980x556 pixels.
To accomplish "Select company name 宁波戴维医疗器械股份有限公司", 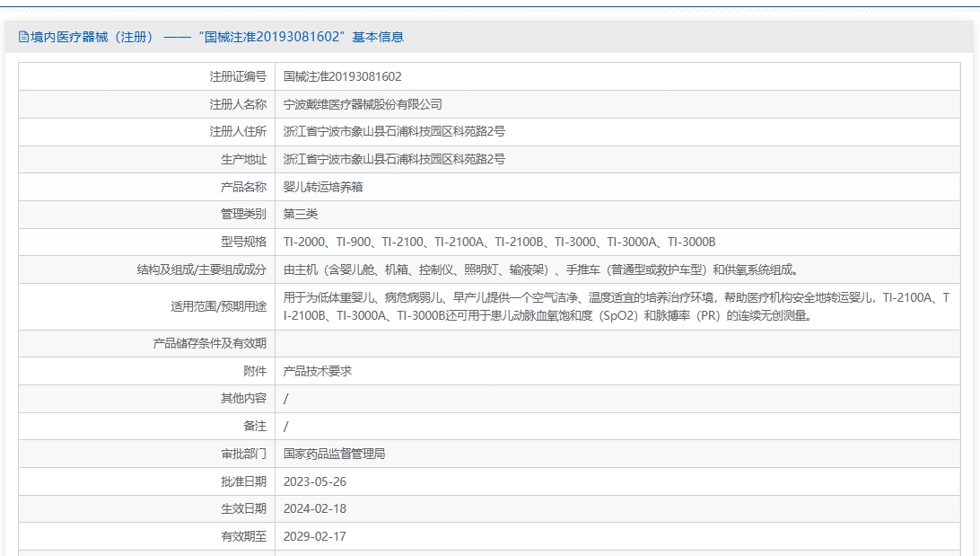I will (363, 104).
